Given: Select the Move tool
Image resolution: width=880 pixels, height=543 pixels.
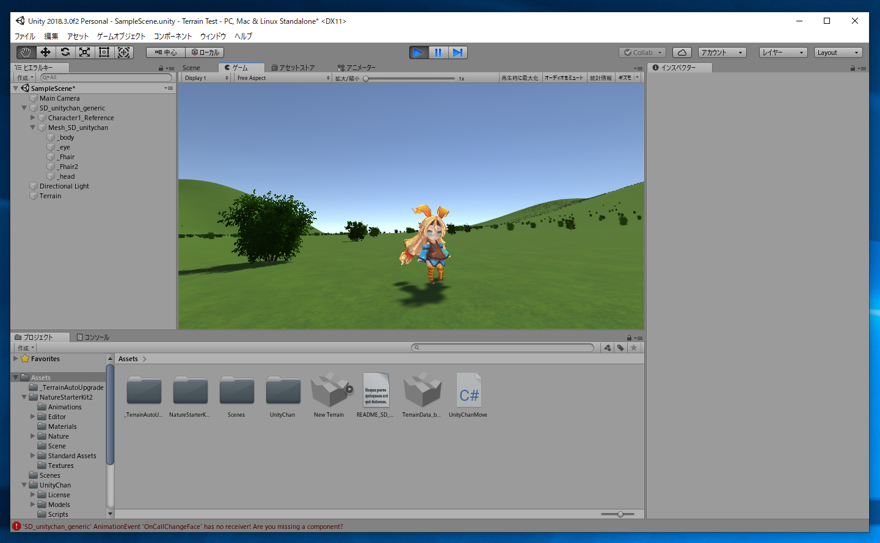Looking at the screenshot, I should pyautogui.click(x=45, y=52).
